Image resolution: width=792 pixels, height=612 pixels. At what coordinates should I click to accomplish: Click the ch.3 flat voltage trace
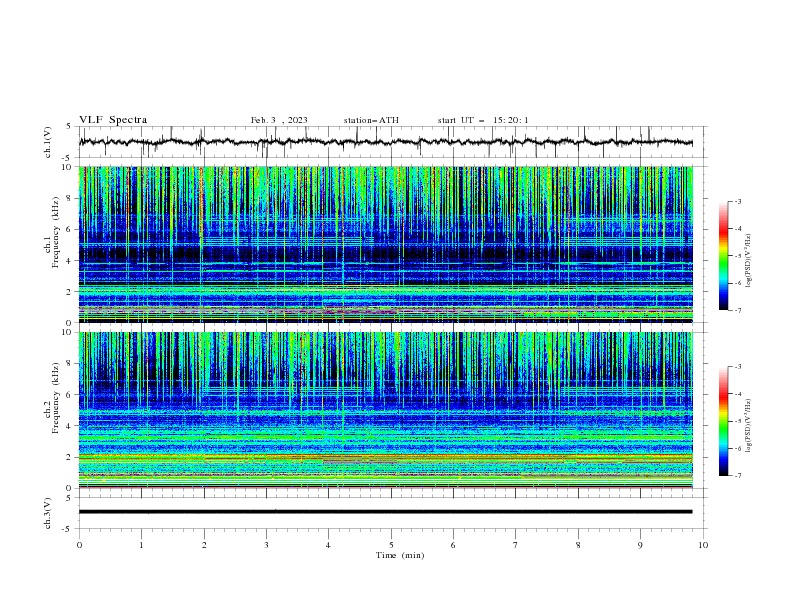point(385,512)
